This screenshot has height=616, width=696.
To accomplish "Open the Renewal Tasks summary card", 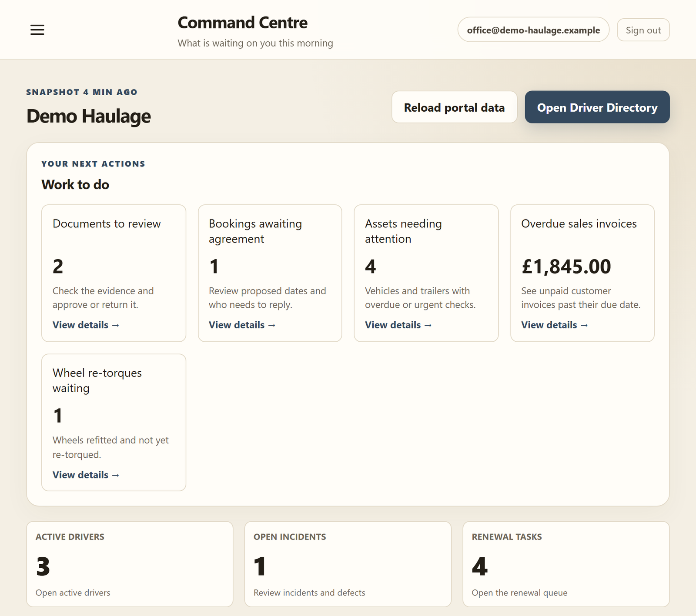I will 566,564.
